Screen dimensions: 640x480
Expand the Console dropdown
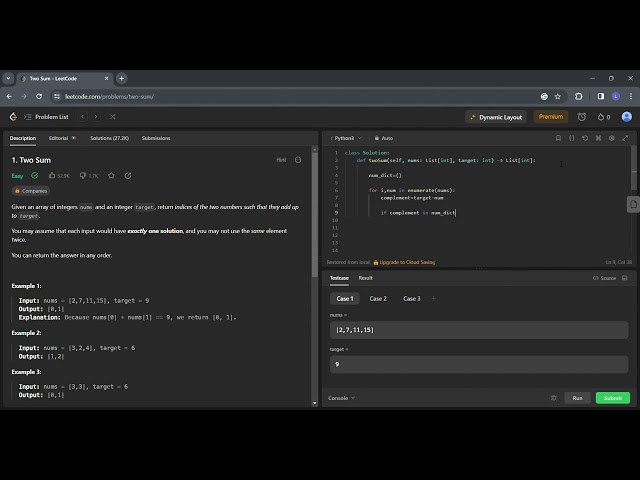tap(341, 398)
